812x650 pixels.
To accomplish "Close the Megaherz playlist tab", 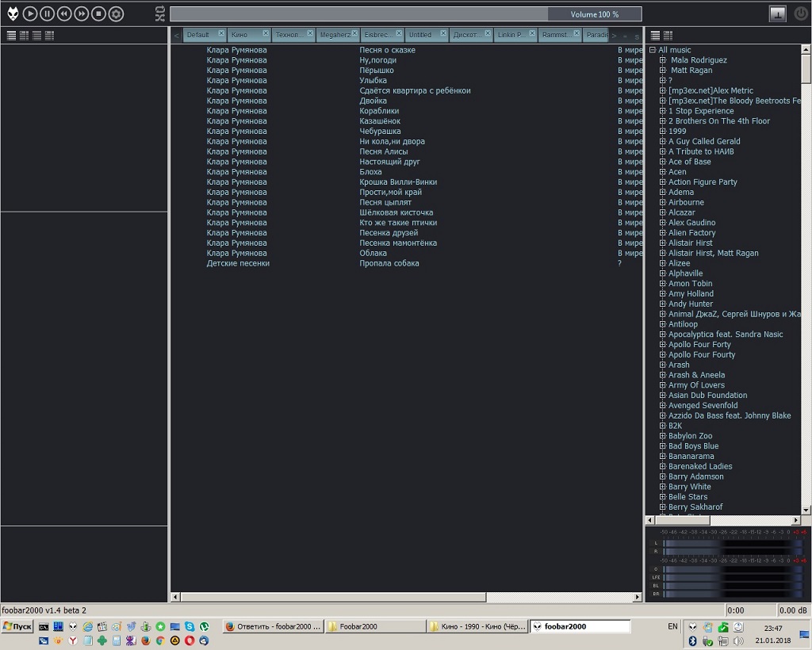I will [x=354, y=32].
